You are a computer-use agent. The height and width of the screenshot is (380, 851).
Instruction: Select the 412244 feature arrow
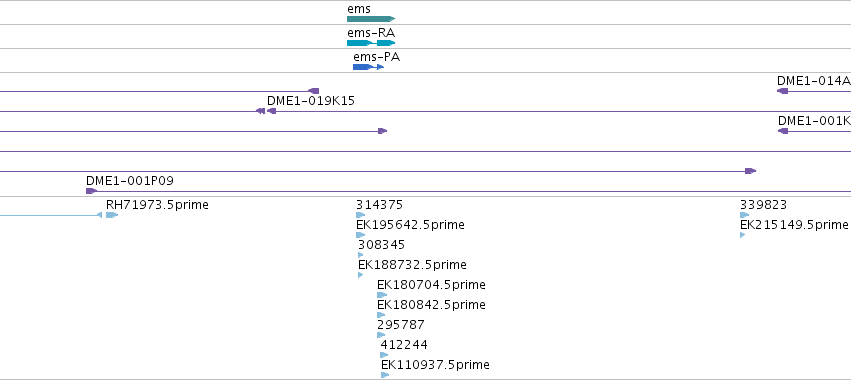[384, 354]
